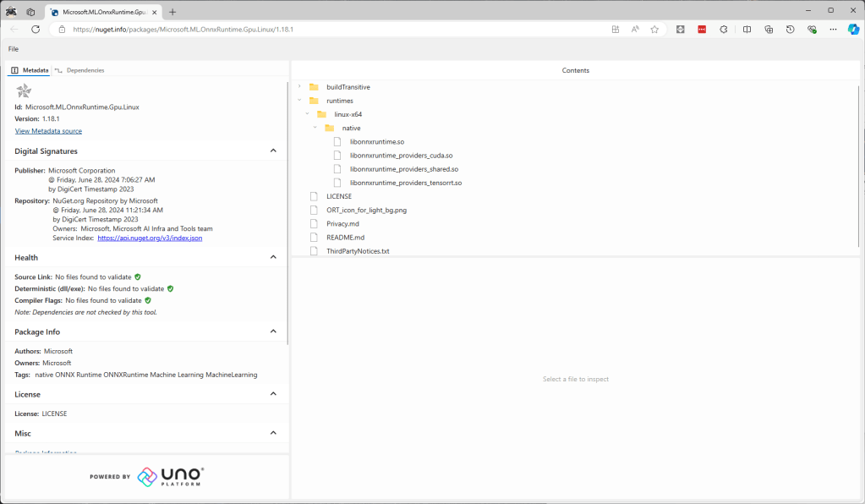Open the File menu
This screenshot has width=865, height=504.
coord(14,49)
